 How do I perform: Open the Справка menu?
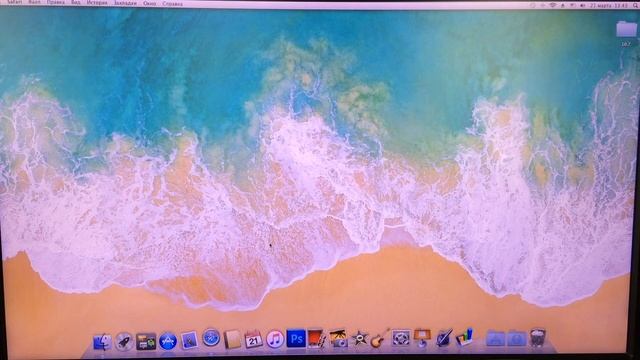tap(172, 4)
